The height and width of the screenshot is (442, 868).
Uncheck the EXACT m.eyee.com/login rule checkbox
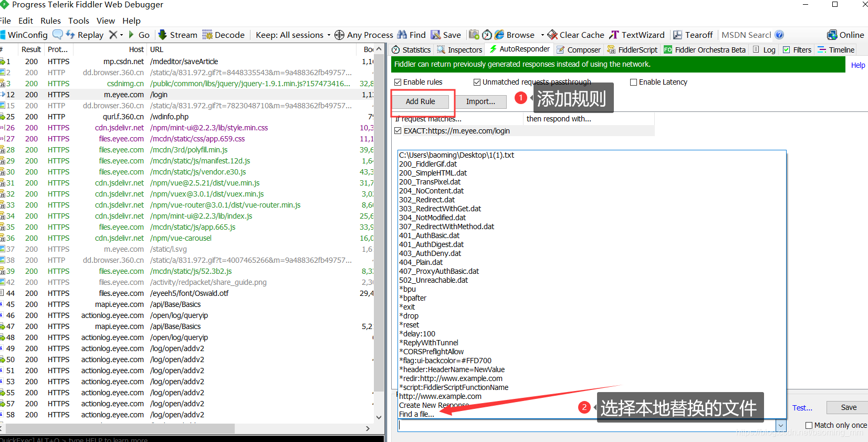click(x=398, y=131)
